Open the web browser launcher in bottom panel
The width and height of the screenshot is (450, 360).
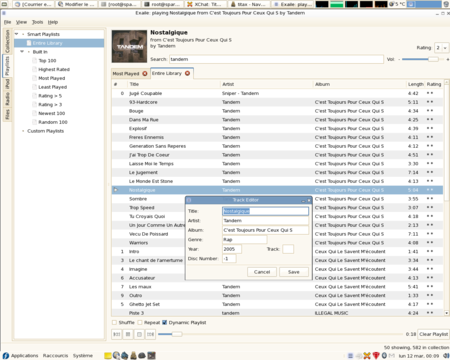(x=116, y=356)
